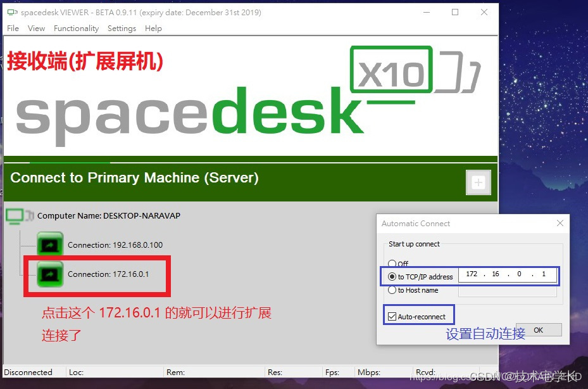Viewport: 588px width, 389px height.
Task: Open the Settings menu
Action: pyautogui.click(x=122, y=29)
